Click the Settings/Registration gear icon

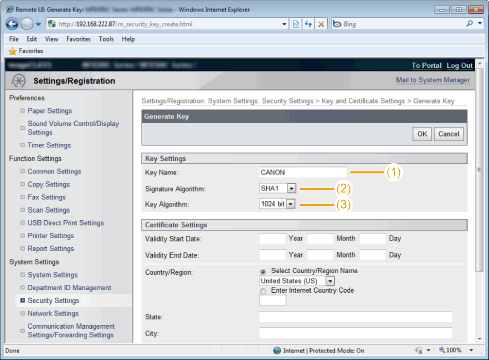tap(19, 81)
